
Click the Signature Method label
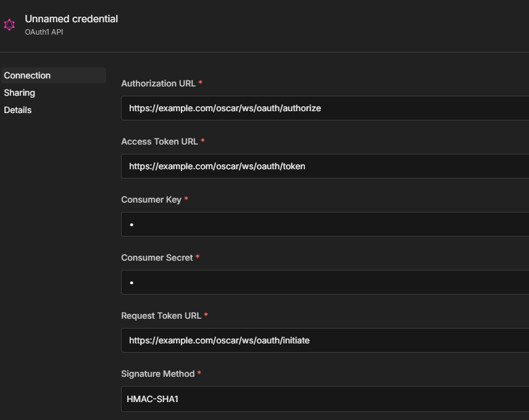coord(157,374)
